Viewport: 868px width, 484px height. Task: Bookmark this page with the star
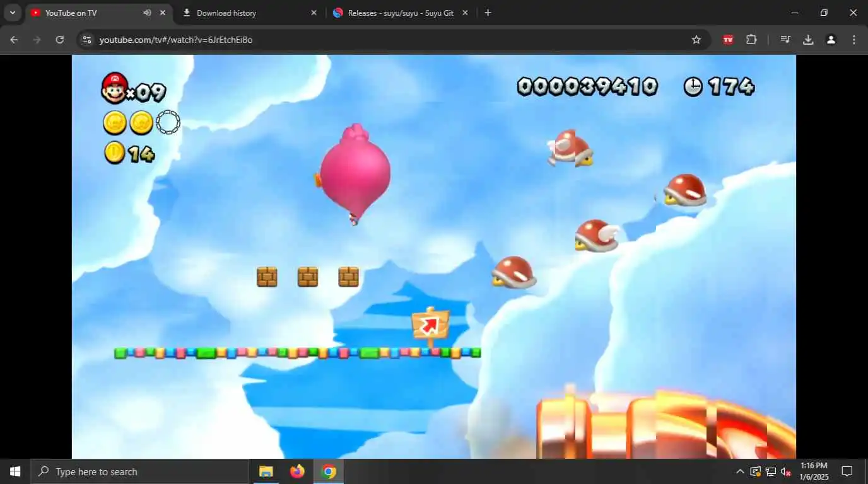[x=696, y=40]
